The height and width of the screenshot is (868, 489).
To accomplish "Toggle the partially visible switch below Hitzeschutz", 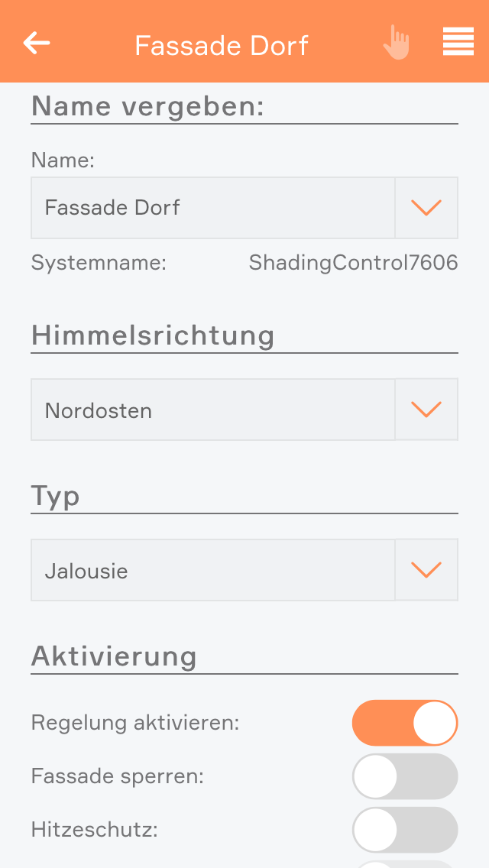I will [404, 863].
